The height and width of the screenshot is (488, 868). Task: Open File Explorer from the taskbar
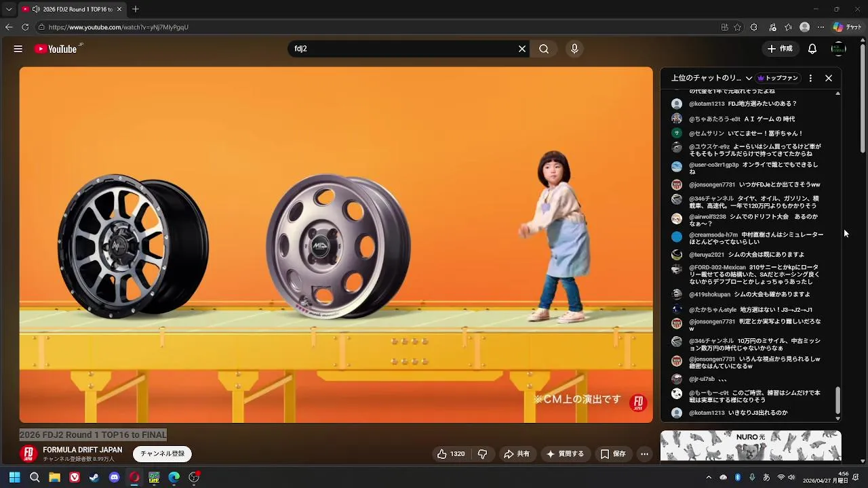[x=54, y=477]
